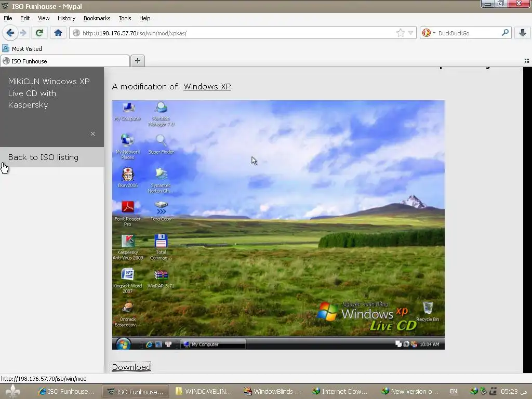Click the Live CD desktop screenshot image

coord(278,224)
